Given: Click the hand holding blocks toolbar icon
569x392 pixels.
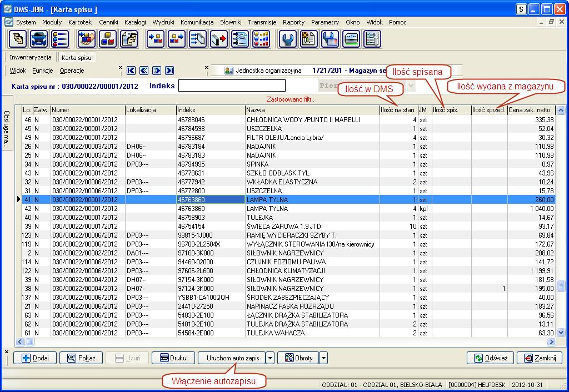Looking at the screenshot, I should pos(86,39).
